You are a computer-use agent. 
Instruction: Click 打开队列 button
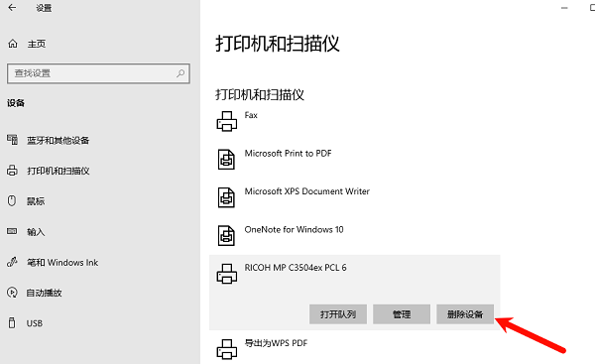(338, 314)
